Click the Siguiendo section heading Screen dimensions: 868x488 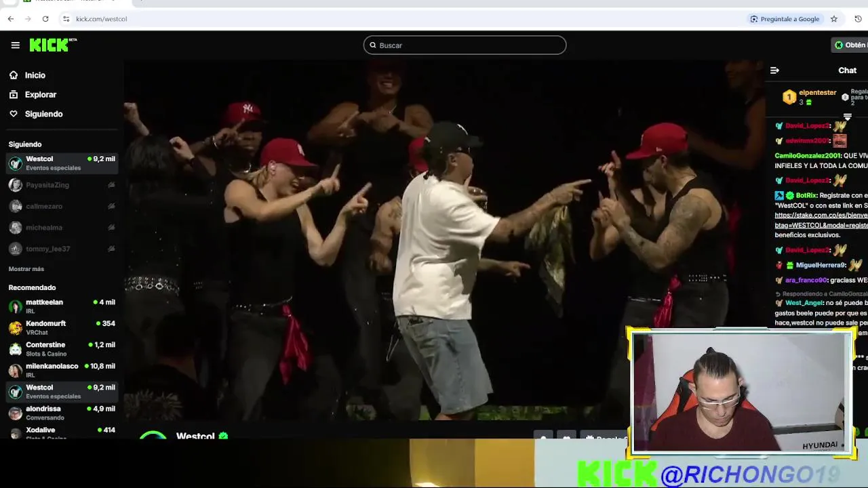pyautogui.click(x=25, y=144)
